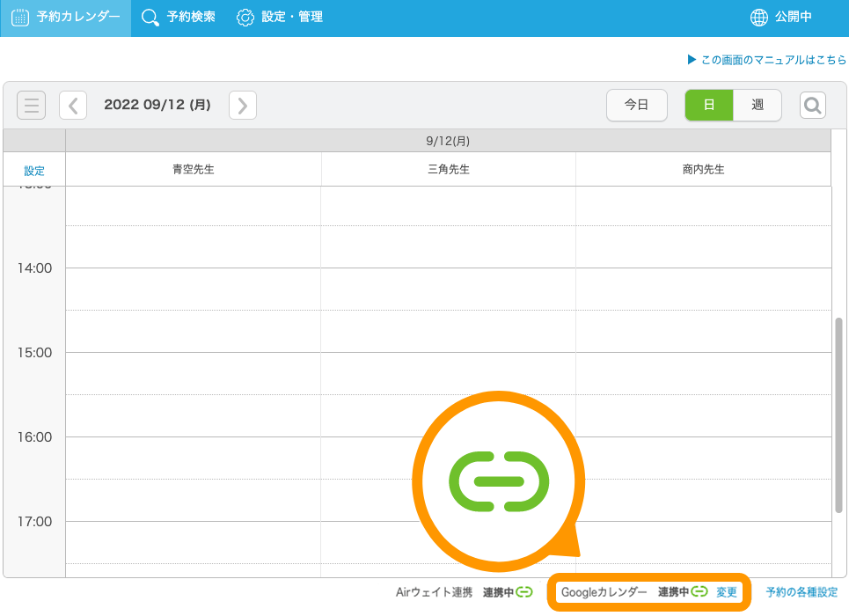
Task: Click the 今日 button
Action: [636, 105]
